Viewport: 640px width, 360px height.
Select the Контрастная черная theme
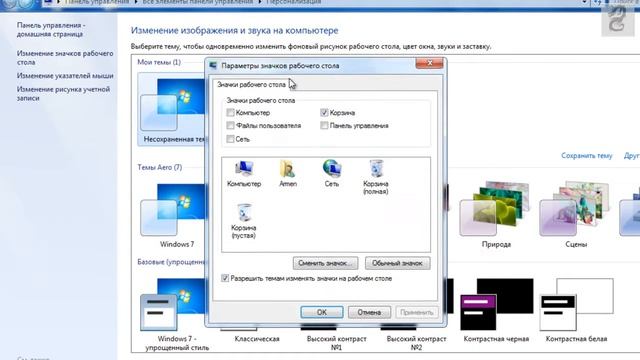click(496, 310)
